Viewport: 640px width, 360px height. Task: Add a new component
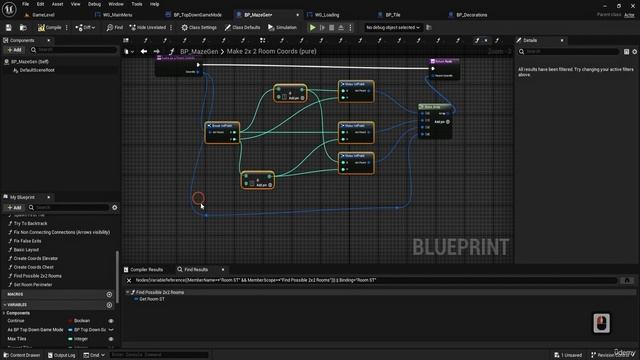click(14, 50)
